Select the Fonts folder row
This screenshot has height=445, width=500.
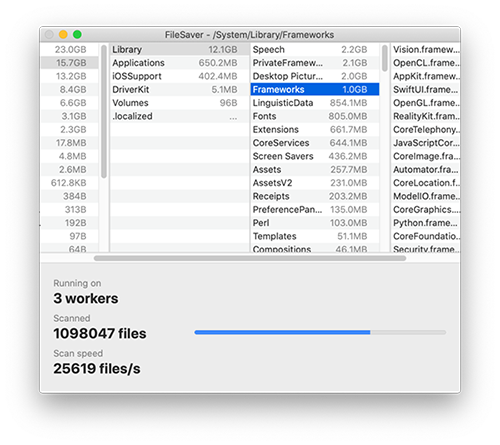315,116
